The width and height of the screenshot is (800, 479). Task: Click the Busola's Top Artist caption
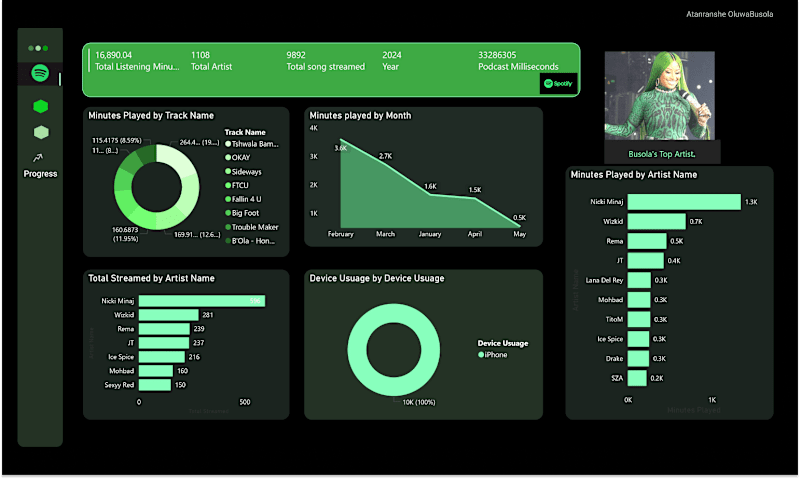click(x=662, y=154)
